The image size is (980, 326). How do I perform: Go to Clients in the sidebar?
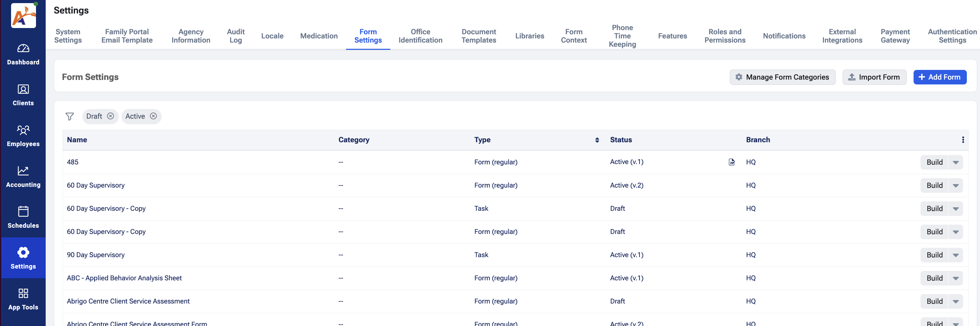pyautogui.click(x=23, y=95)
